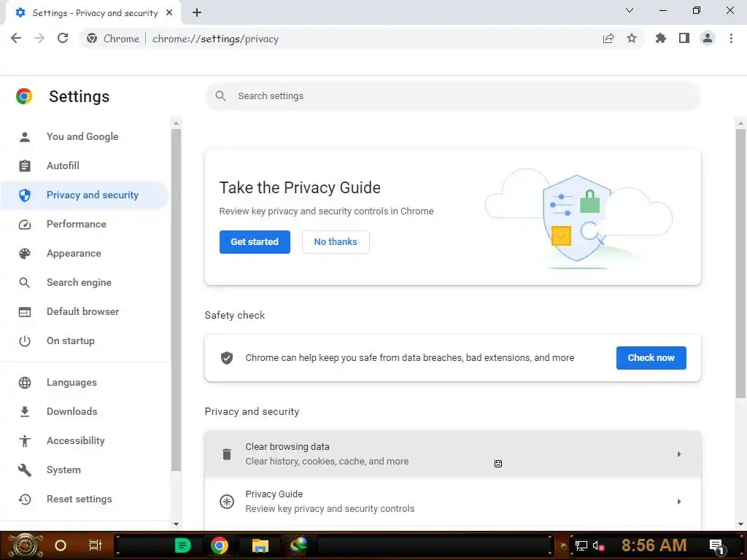Toggle the side panel icon

coord(684,39)
